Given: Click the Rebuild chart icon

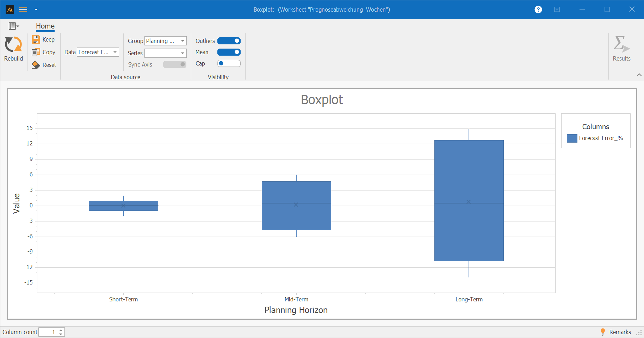Looking at the screenshot, I should pyautogui.click(x=13, y=45).
